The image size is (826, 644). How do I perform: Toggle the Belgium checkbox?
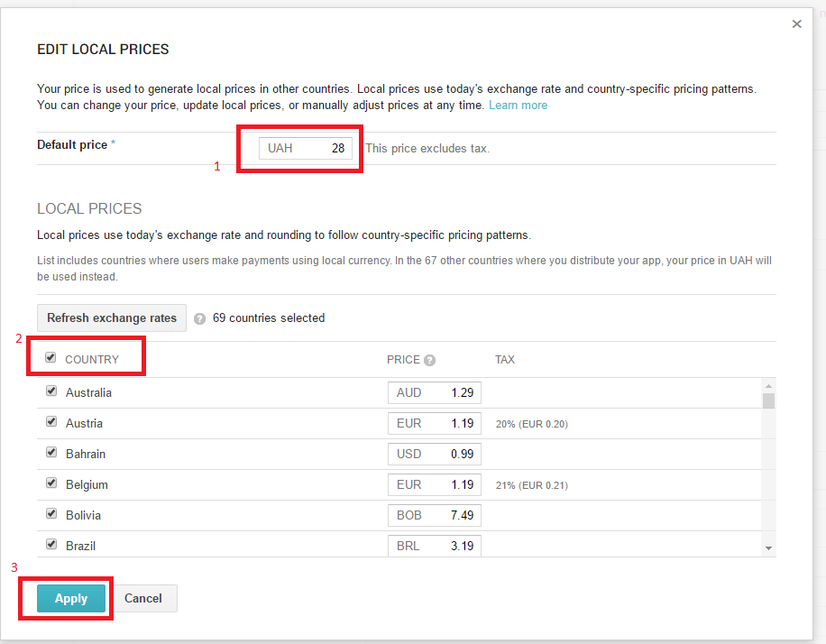pyautogui.click(x=51, y=481)
